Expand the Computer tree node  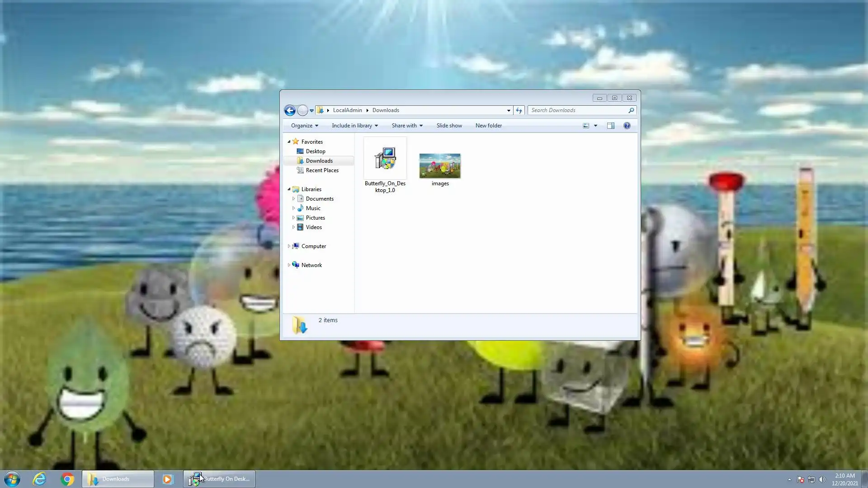289,246
